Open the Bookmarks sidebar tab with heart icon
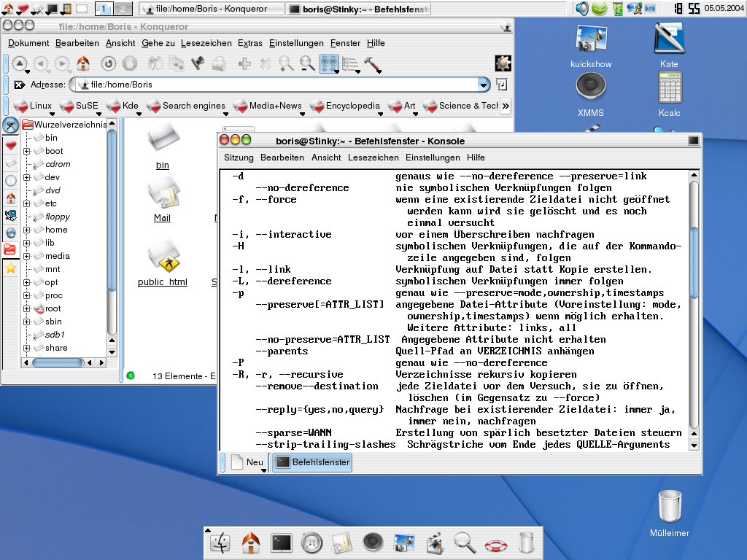 pyautogui.click(x=11, y=145)
